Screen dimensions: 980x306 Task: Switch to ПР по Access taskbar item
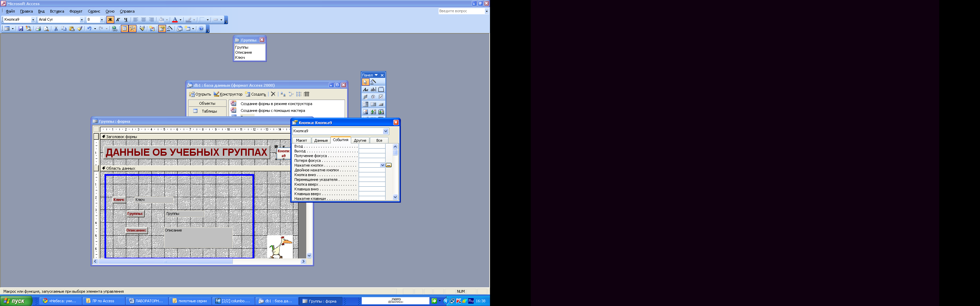103,301
